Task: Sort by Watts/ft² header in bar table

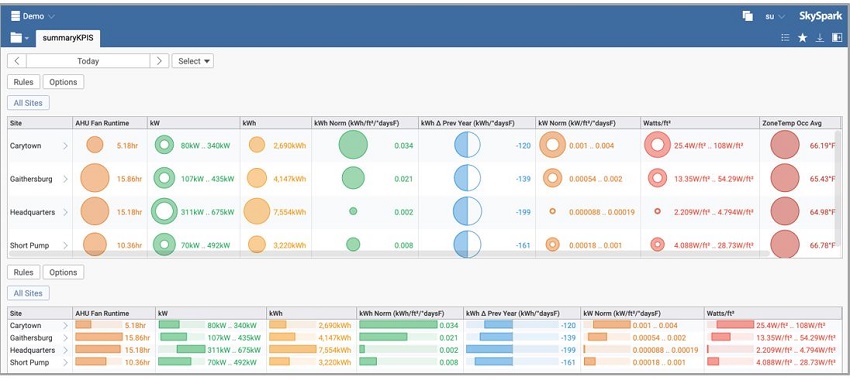Action: 773,313
